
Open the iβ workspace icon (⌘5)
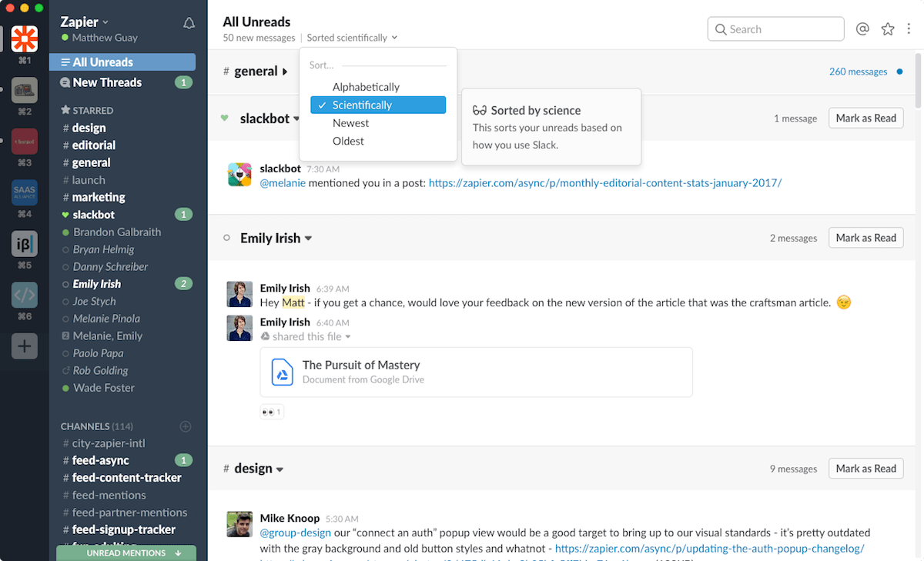point(25,244)
